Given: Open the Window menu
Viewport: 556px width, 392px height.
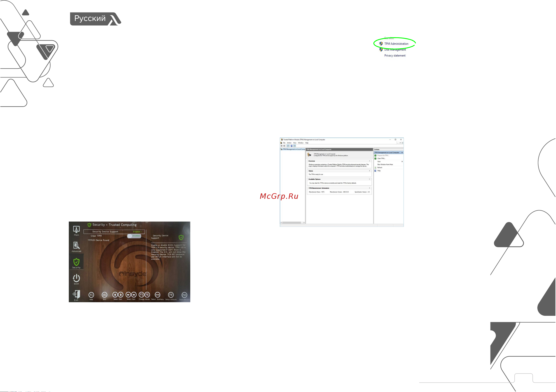Looking at the screenshot, I should tap(301, 143).
